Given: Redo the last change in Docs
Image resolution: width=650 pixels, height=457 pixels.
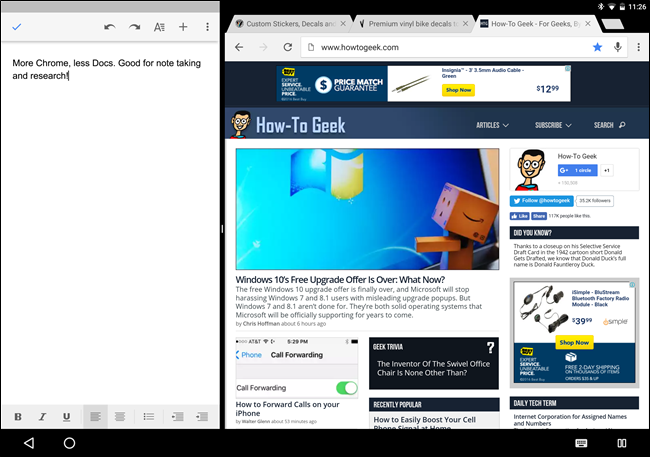Looking at the screenshot, I should [x=134, y=27].
